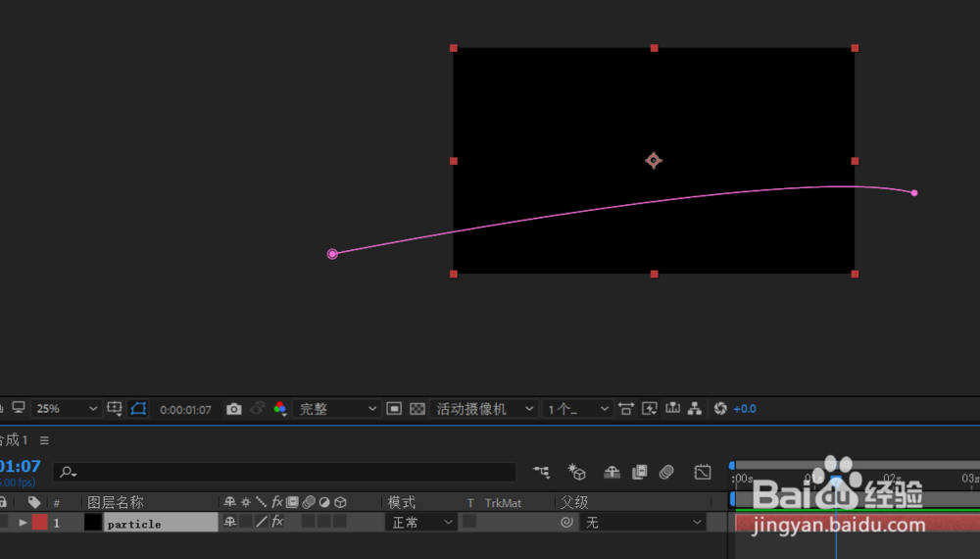Viewport: 980px width, 559px height.
Task: Click the fast previews icon
Action: pos(650,409)
